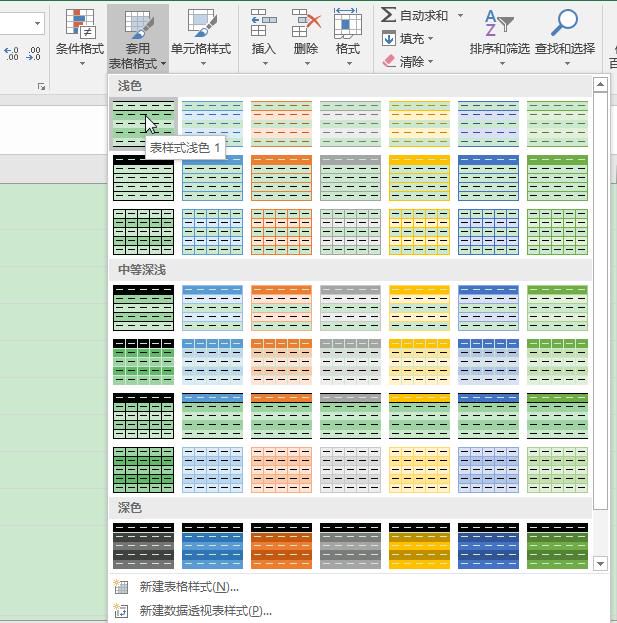617x623 pixels.
Task: Click the 插入 insert cells icon
Action: pos(263,23)
